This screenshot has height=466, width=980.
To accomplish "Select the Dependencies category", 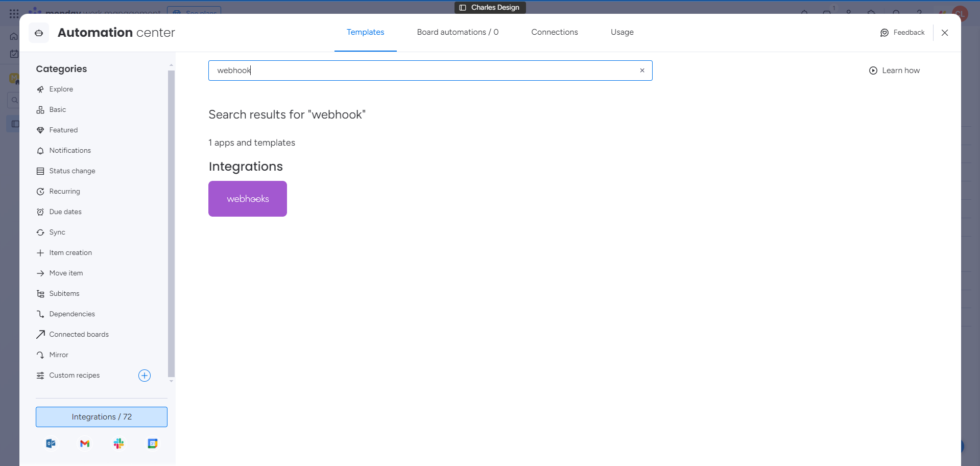I will [72, 314].
